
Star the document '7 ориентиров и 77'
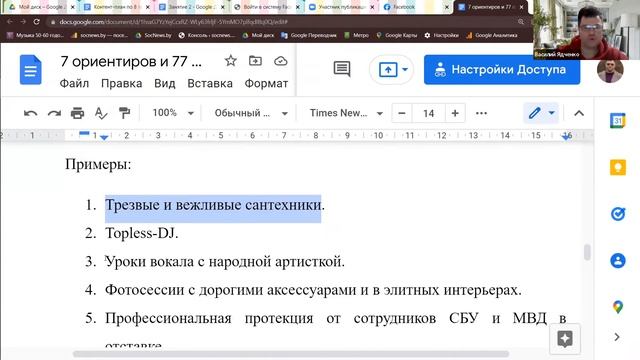pyautogui.click(x=231, y=61)
